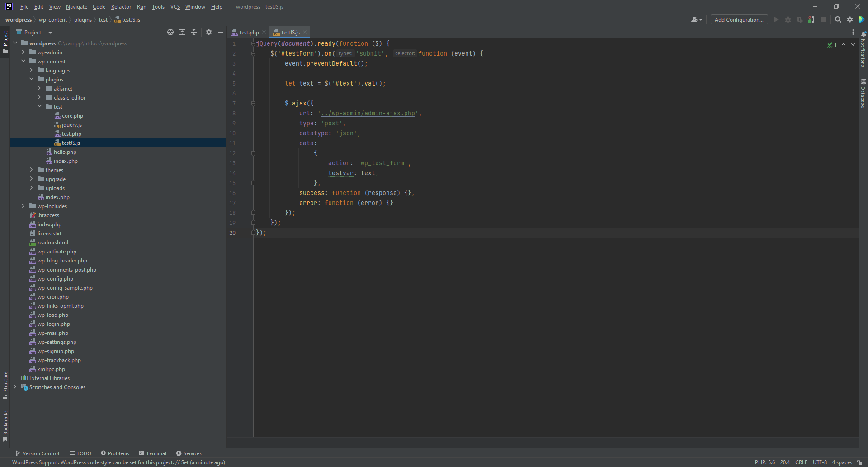Open the Navigate menu

tap(76, 7)
